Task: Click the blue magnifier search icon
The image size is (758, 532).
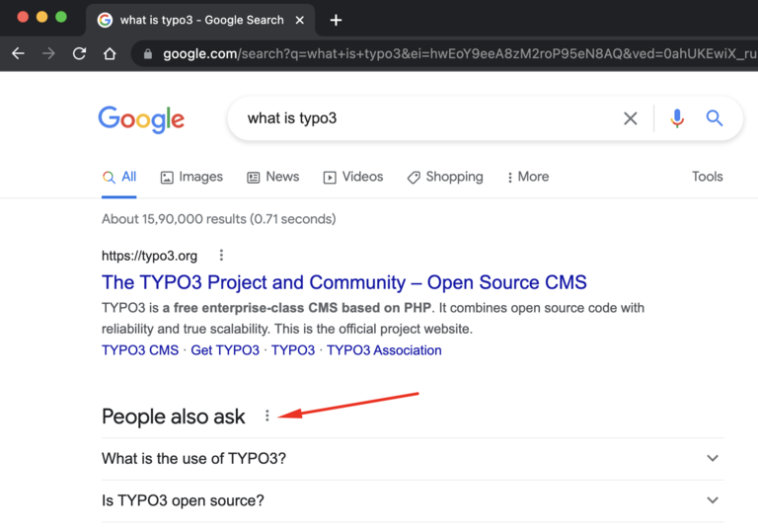Action: pos(715,118)
